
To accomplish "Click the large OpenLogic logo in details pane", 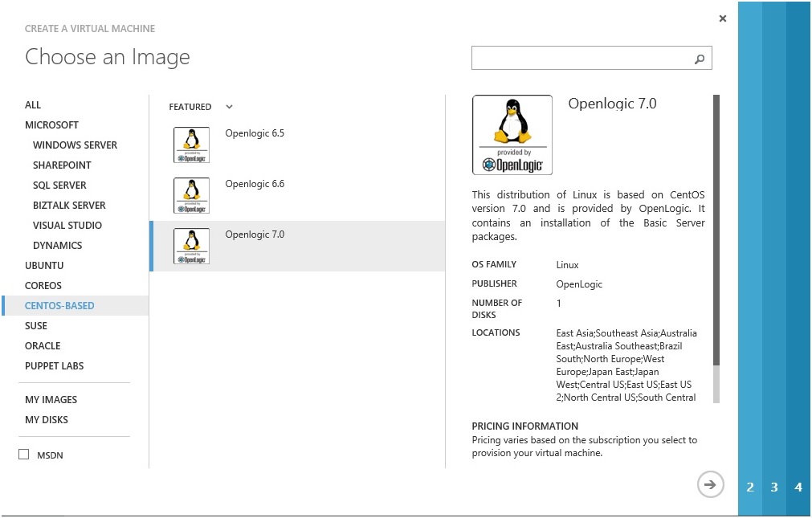I will coord(512,135).
